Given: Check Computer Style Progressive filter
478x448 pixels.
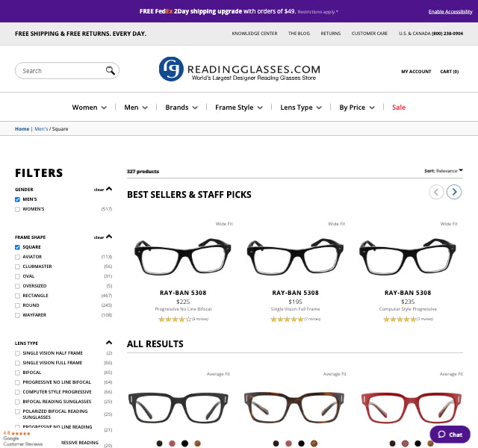Looking at the screenshot, I should pos(17,392).
